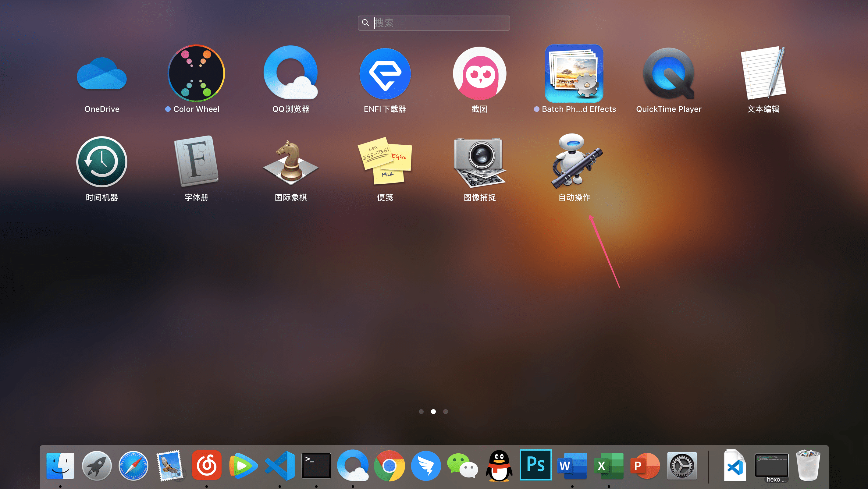This screenshot has width=868, height=489.
Task: Launch NetEase Cloud Music from Dock
Action: 207,465
